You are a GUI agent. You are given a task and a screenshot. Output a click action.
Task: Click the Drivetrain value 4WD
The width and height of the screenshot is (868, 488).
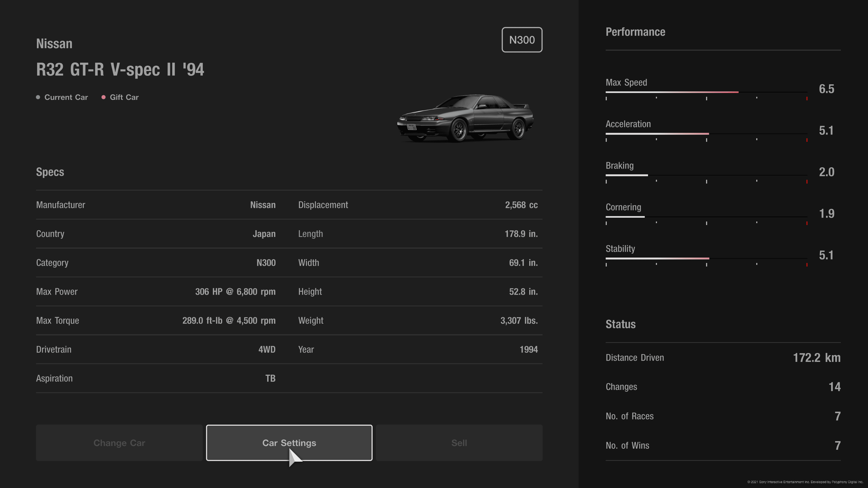click(267, 349)
